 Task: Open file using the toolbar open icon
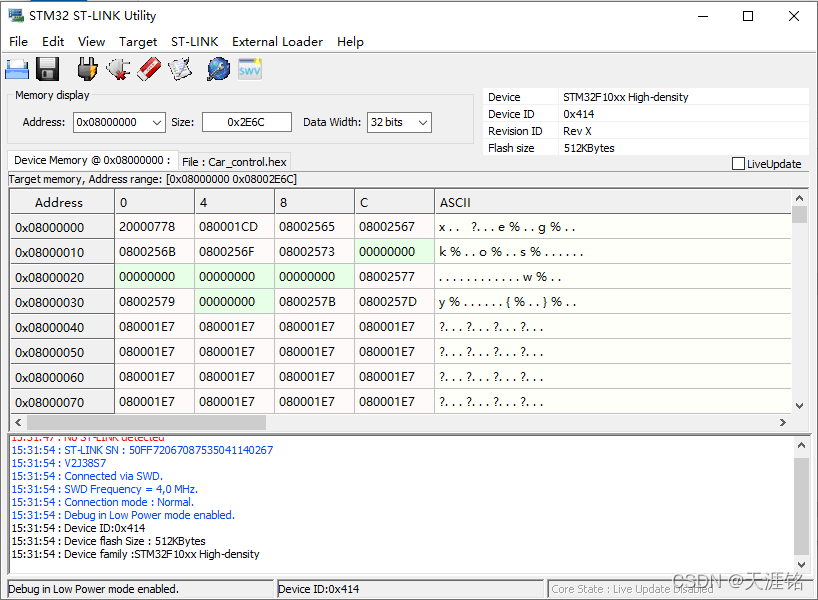[x=17, y=69]
